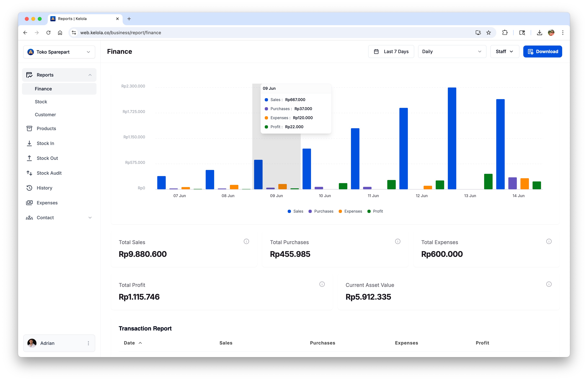
Task: Open Stock Audit via its icon
Action: coord(29,173)
